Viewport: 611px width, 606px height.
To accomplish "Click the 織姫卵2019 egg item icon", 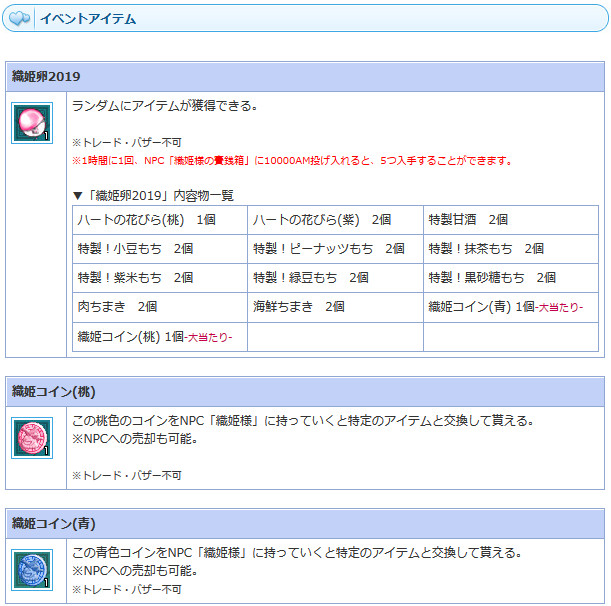I will coord(32,123).
